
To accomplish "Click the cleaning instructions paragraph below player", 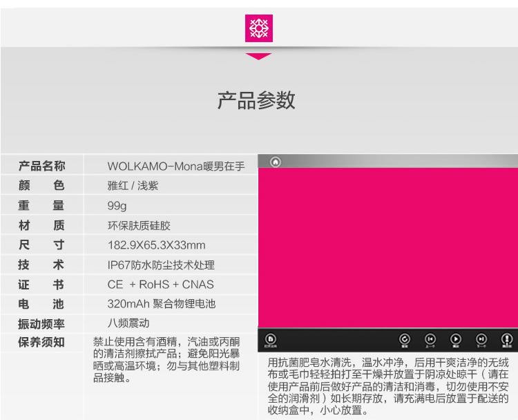I will tap(387, 385).
